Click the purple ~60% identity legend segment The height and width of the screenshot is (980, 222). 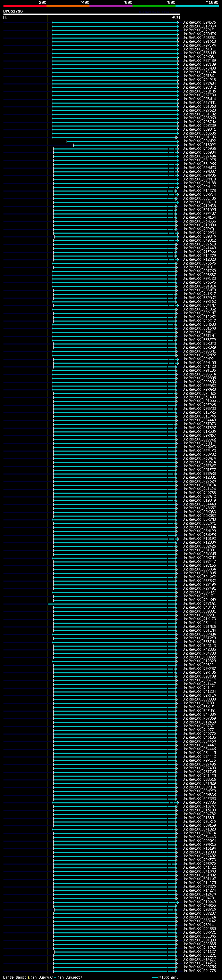click(111, 6)
